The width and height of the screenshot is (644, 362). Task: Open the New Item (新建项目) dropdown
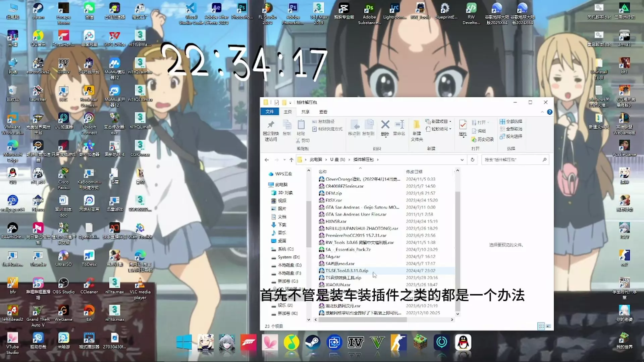[439, 121]
